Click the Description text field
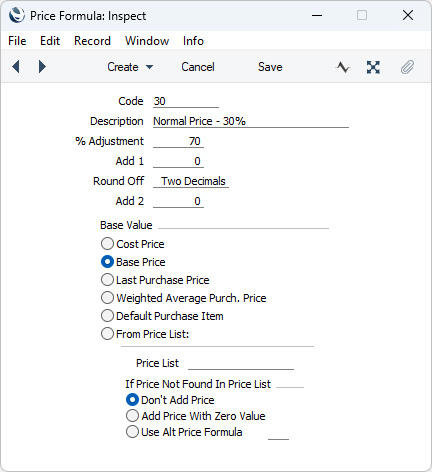This screenshot has height=472, width=432. click(251, 121)
